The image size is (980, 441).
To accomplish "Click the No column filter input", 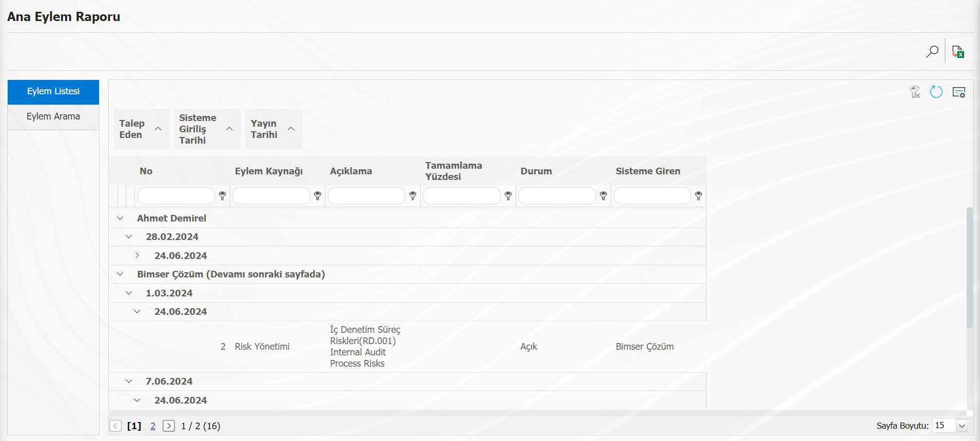I will pyautogui.click(x=176, y=196).
